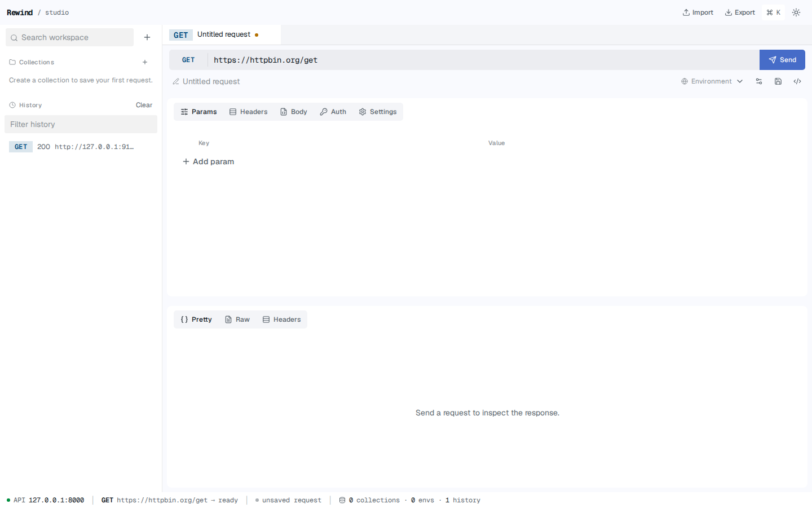Switch to the request Headers tab

[x=248, y=112]
